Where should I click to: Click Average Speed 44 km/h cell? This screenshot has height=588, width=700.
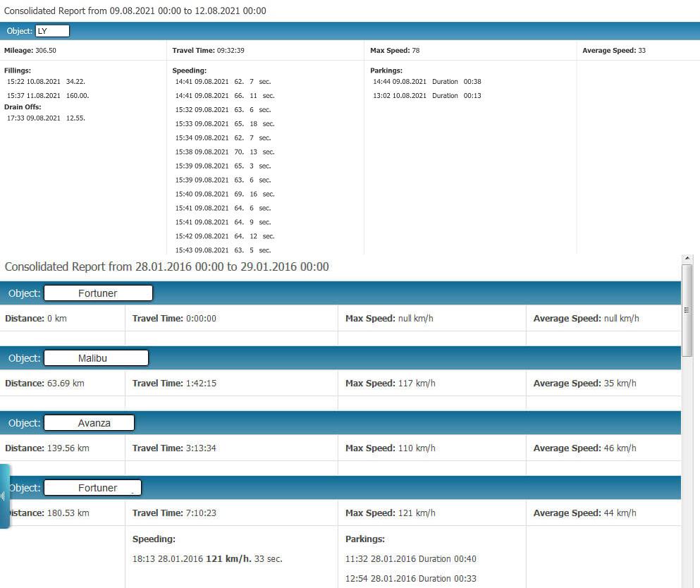[603, 513]
